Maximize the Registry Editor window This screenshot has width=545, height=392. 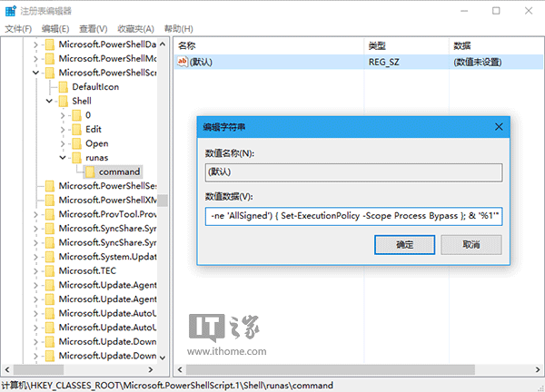[x=496, y=11]
